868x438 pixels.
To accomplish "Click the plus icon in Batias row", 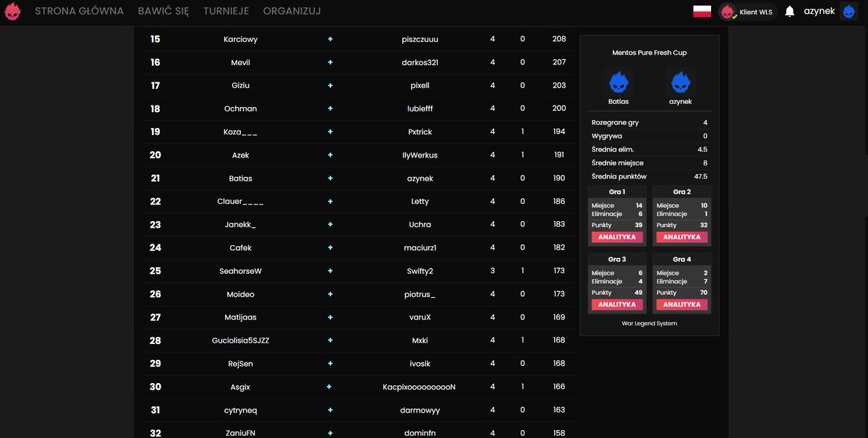I will click(330, 178).
